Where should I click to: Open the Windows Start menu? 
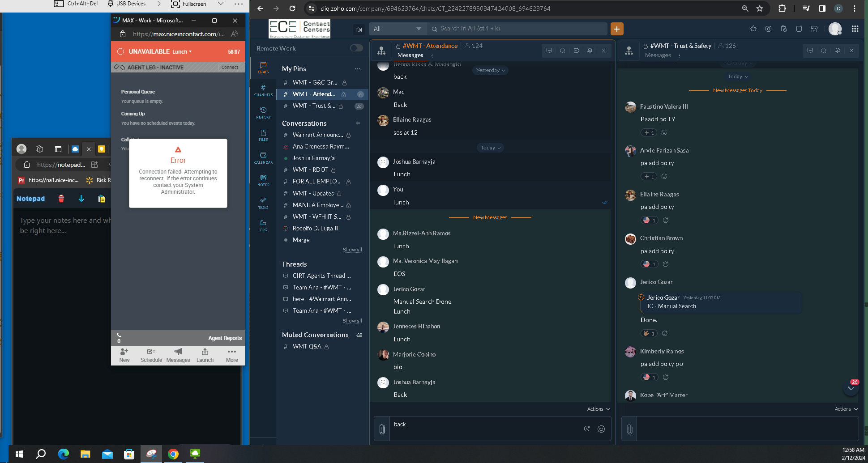(19, 454)
